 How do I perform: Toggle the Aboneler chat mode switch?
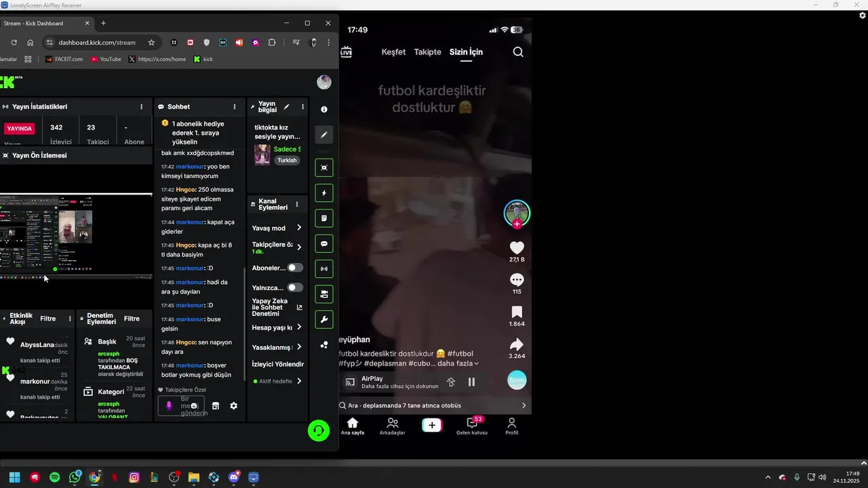[295, 268]
